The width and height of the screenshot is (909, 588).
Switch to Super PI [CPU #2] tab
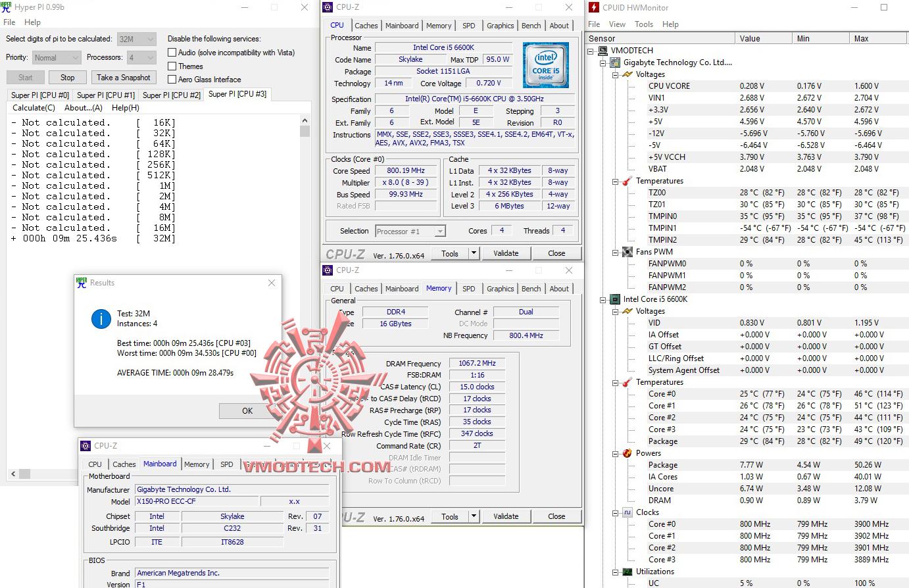[172, 95]
